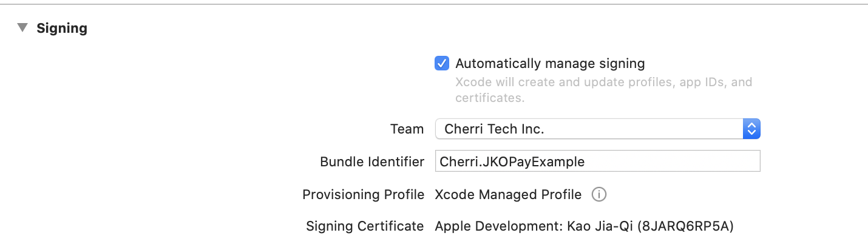
Task: Click the Automatically manage signing label text
Action: pos(550,64)
